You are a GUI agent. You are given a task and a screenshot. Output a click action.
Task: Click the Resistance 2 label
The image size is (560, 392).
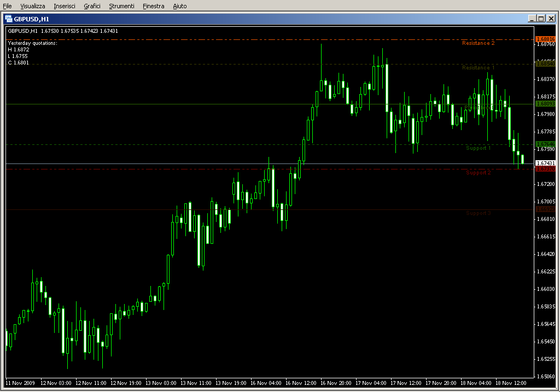pyautogui.click(x=478, y=43)
